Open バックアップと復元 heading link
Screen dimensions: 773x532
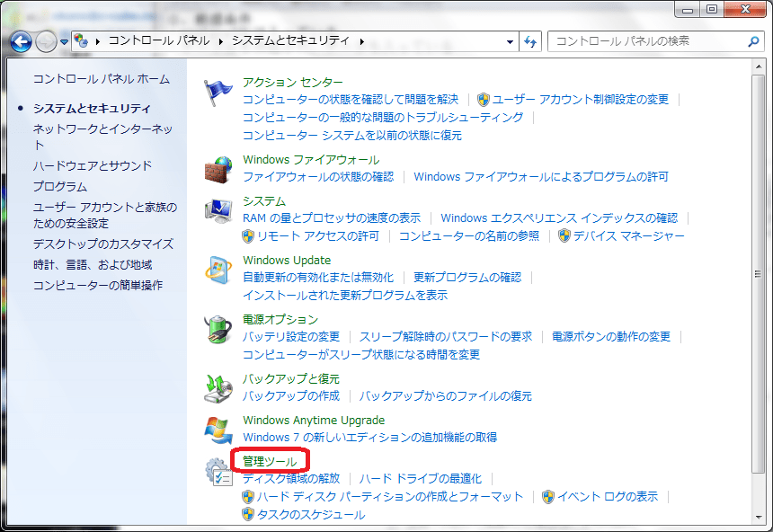pos(291,378)
